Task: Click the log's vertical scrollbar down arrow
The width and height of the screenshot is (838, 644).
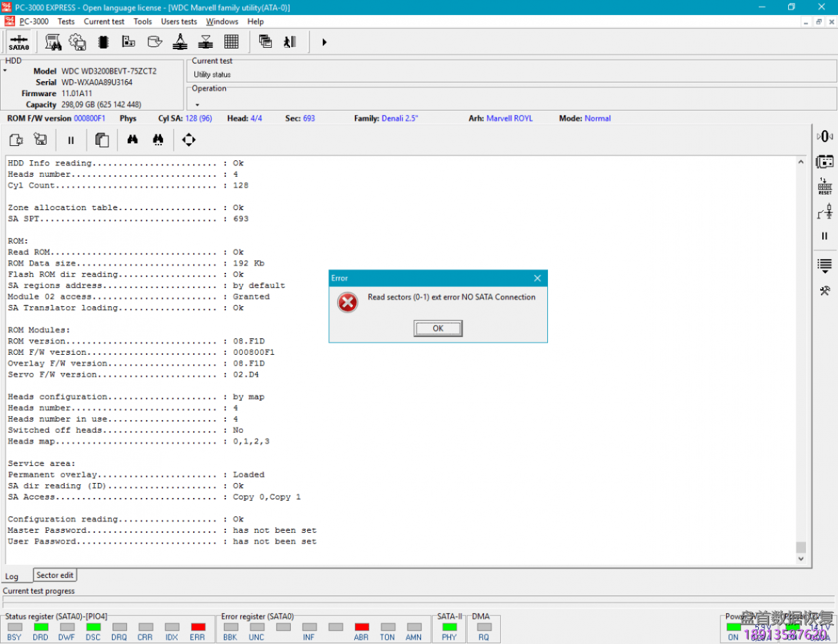Action: [801, 560]
